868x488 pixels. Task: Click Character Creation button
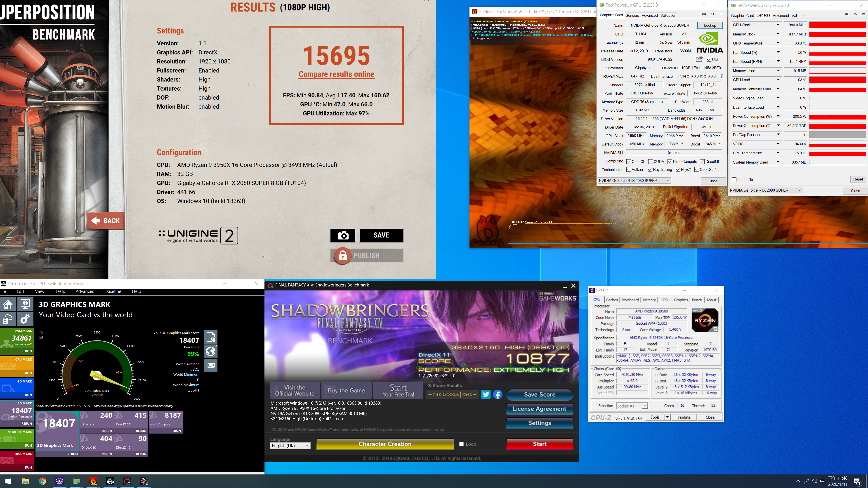[385, 444]
